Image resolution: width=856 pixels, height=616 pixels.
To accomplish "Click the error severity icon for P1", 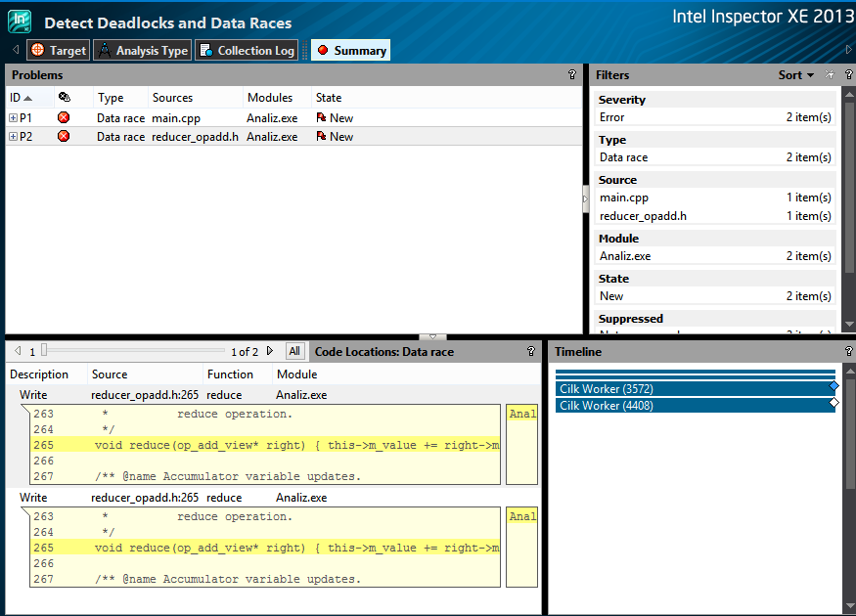I will [64, 118].
